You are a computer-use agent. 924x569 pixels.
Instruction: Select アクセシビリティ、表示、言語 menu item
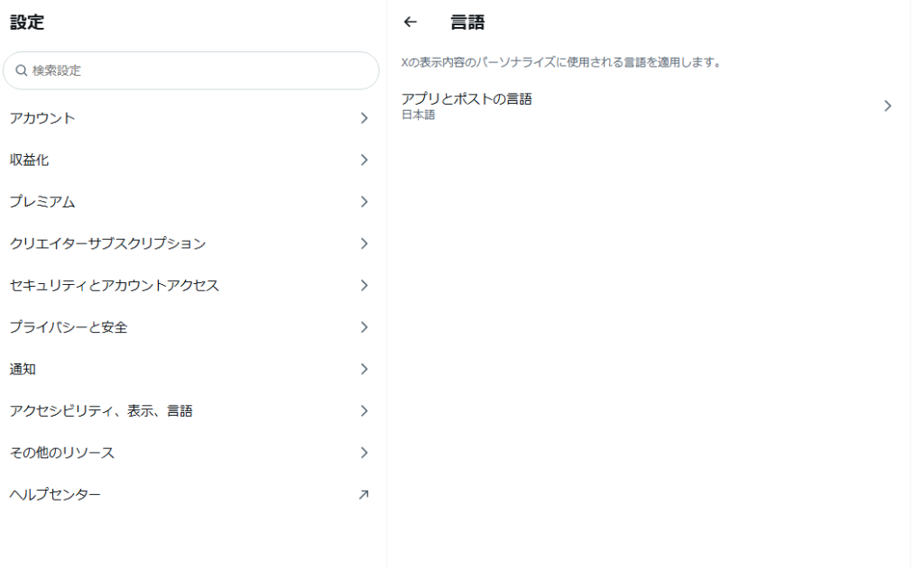tap(101, 410)
